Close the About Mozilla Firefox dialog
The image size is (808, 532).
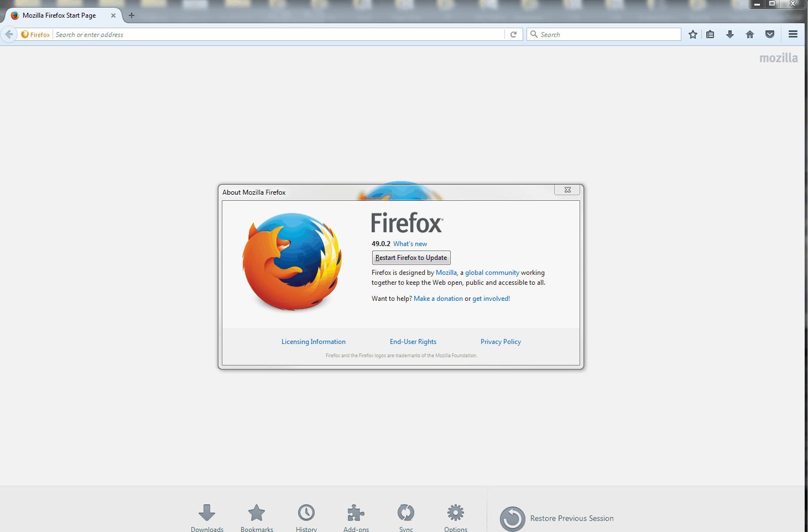click(x=567, y=190)
